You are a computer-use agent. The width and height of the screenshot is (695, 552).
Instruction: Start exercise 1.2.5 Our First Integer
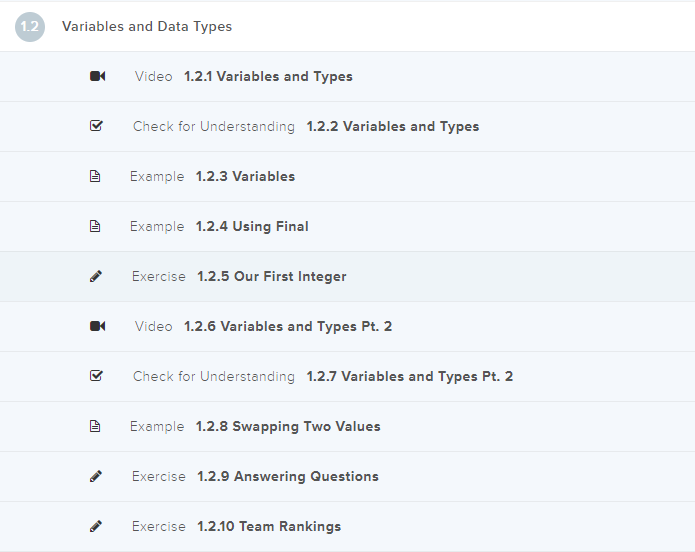271,277
